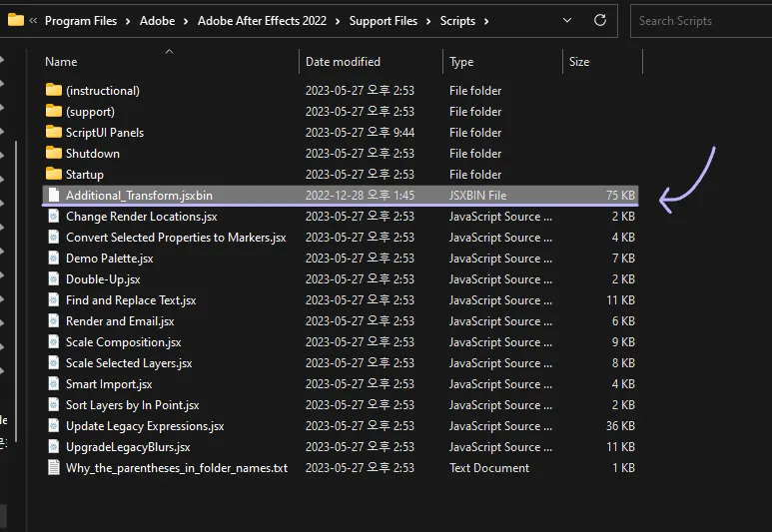Select the ScriptUI Panels folder name

point(105,133)
